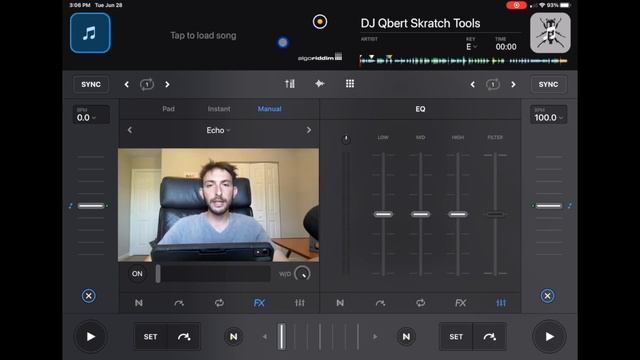Select left panel FX tab icon
This screenshot has height=360, width=640.
tap(259, 303)
